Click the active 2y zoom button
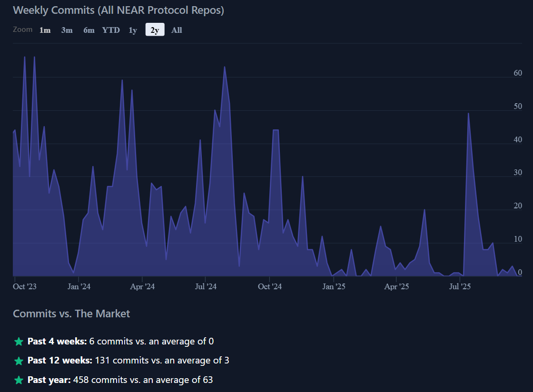 (155, 30)
